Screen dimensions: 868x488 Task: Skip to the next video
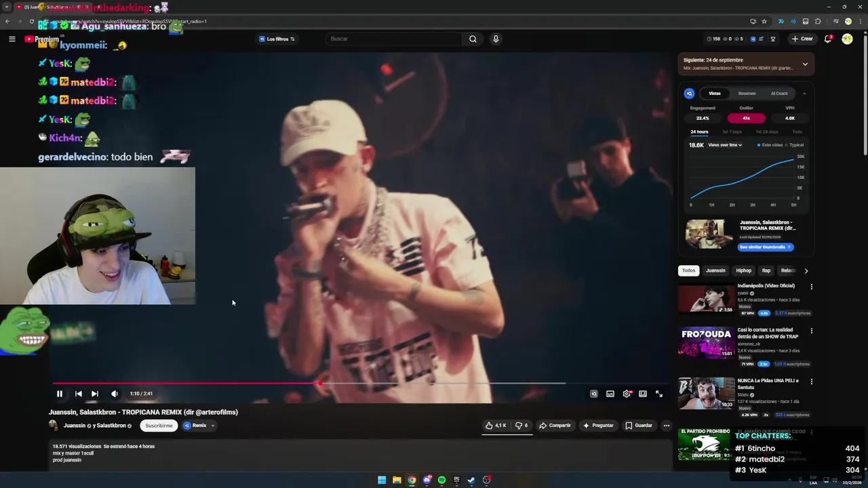[95, 394]
